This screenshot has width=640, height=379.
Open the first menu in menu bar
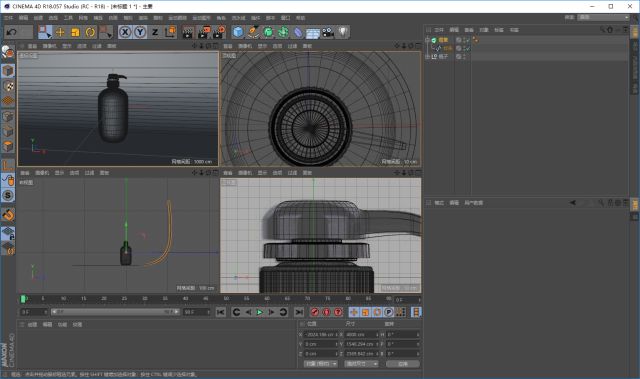tap(9, 18)
